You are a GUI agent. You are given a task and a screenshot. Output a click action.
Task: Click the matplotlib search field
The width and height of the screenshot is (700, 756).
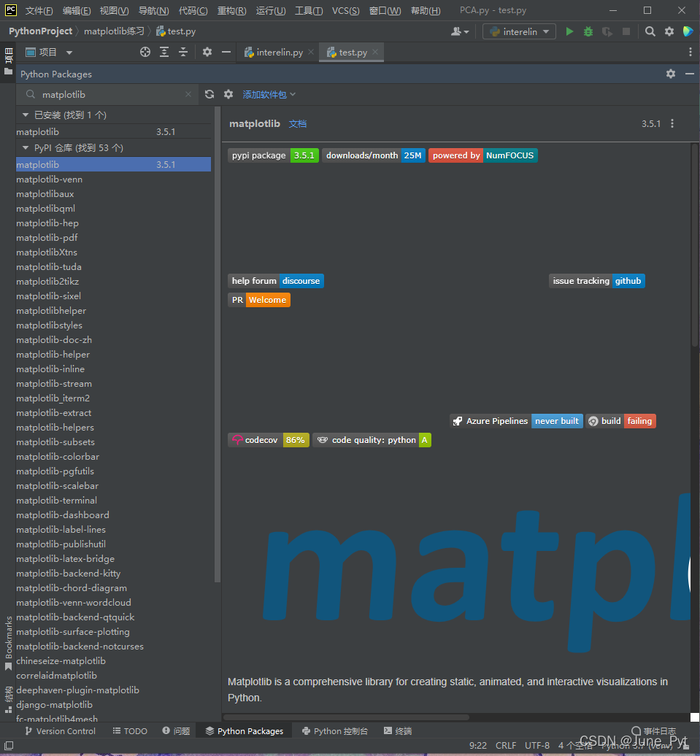point(107,95)
